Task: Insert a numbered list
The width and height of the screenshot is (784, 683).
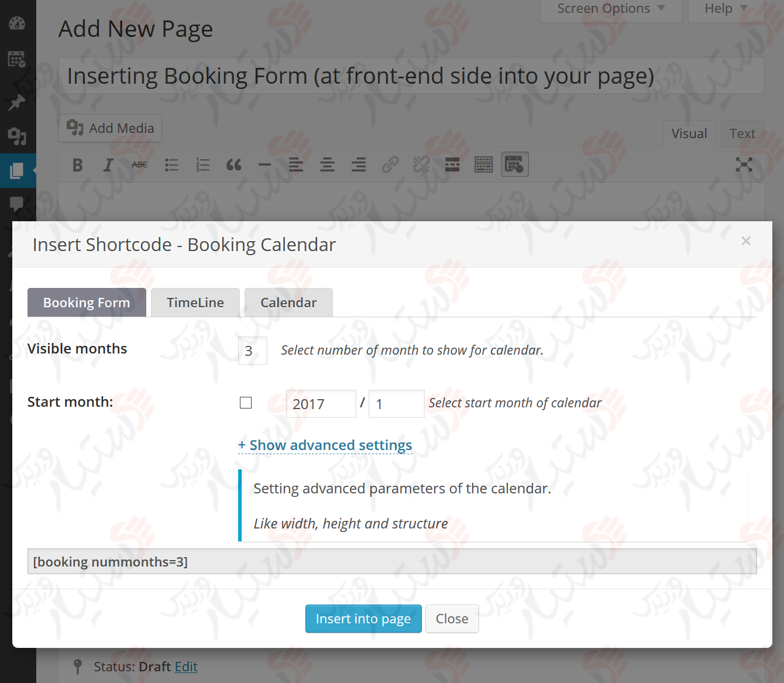Action: 202,165
